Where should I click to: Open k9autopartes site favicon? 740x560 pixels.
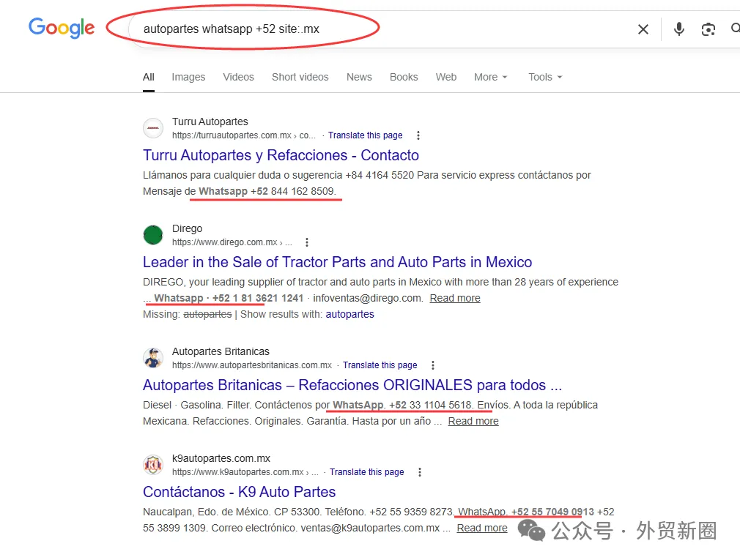point(153,465)
